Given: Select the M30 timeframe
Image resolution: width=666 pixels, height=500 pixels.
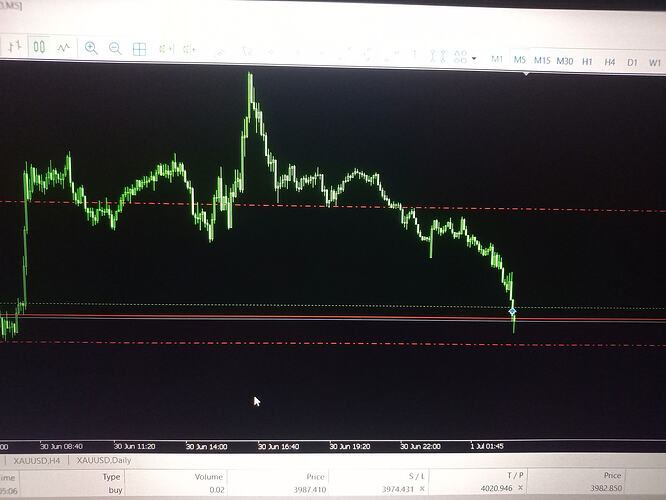Looking at the screenshot, I should tap(565, 61).
